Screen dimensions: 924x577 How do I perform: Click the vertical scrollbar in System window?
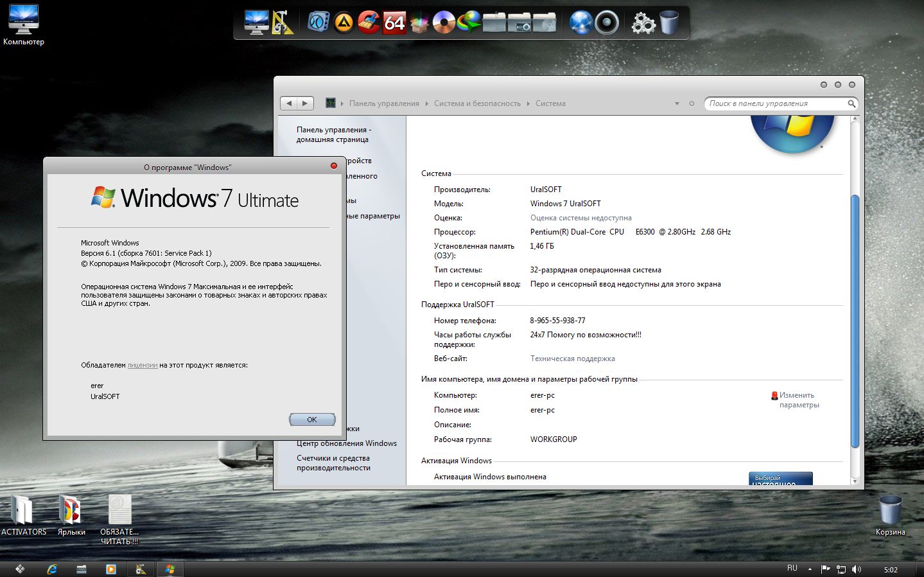[x=855, y=321]
